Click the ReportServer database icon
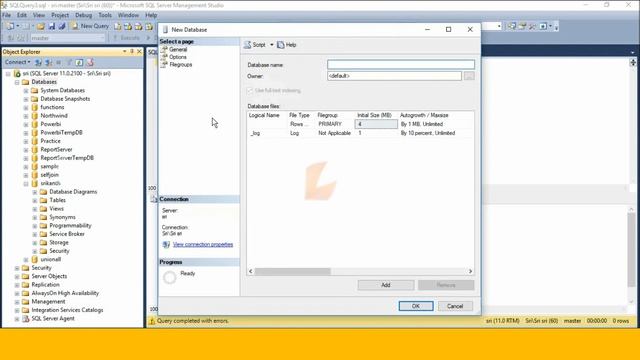The height and width of the screenshot is (360, 640). pyautogui.click(x=35, y=150)
